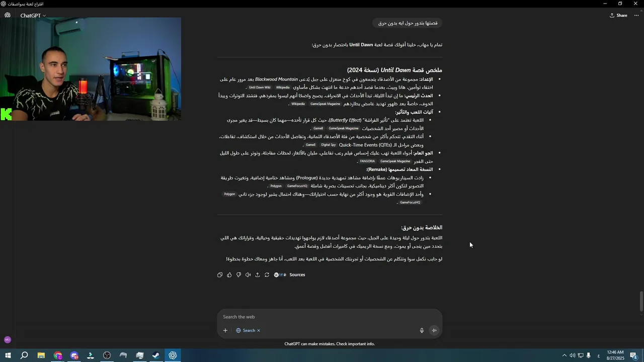
Task: Open the system volume control
Action: (572, 355)
